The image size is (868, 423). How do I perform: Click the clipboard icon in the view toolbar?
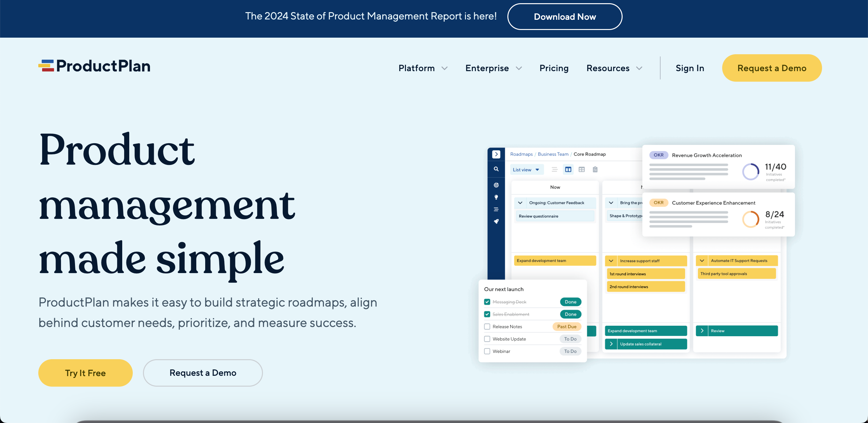595,169
